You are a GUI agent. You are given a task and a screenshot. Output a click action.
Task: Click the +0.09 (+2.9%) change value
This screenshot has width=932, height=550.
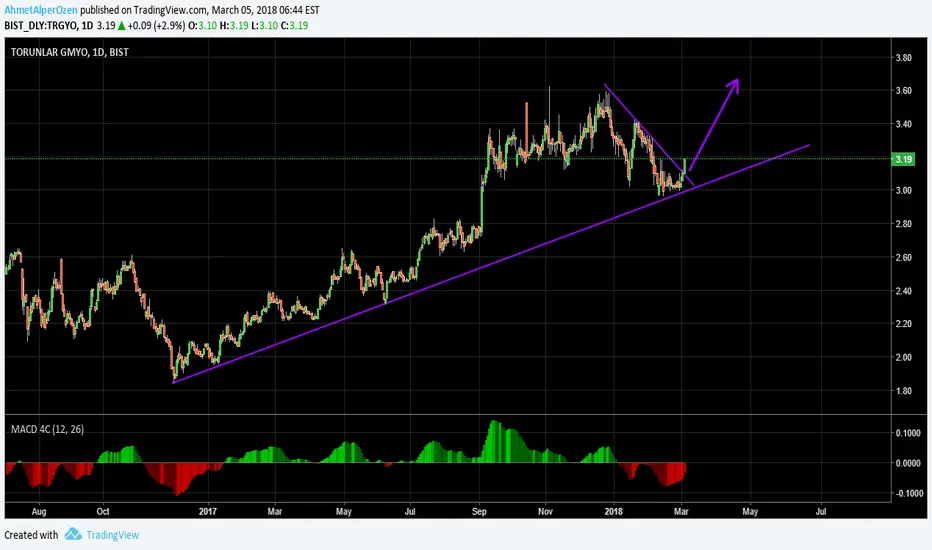coord(156,26)
